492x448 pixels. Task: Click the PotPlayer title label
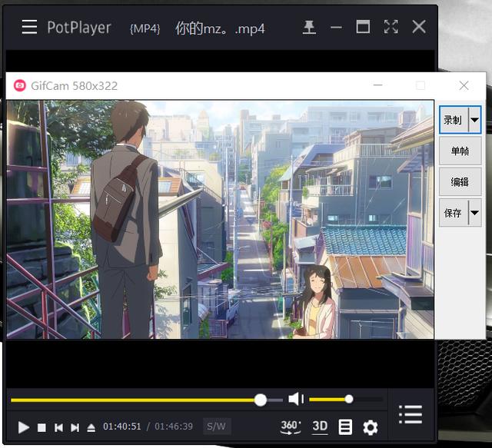(78, 28)
